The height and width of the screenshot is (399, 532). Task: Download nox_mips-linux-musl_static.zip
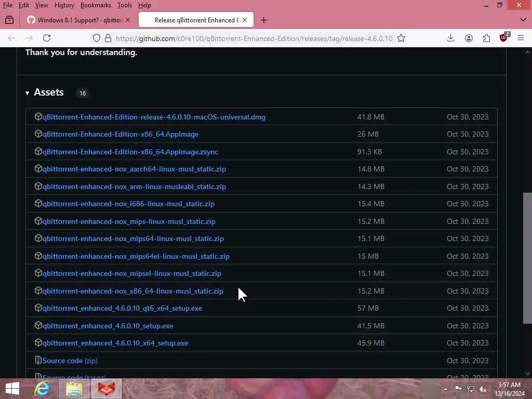pyautogui.click(x=129, y=221)
